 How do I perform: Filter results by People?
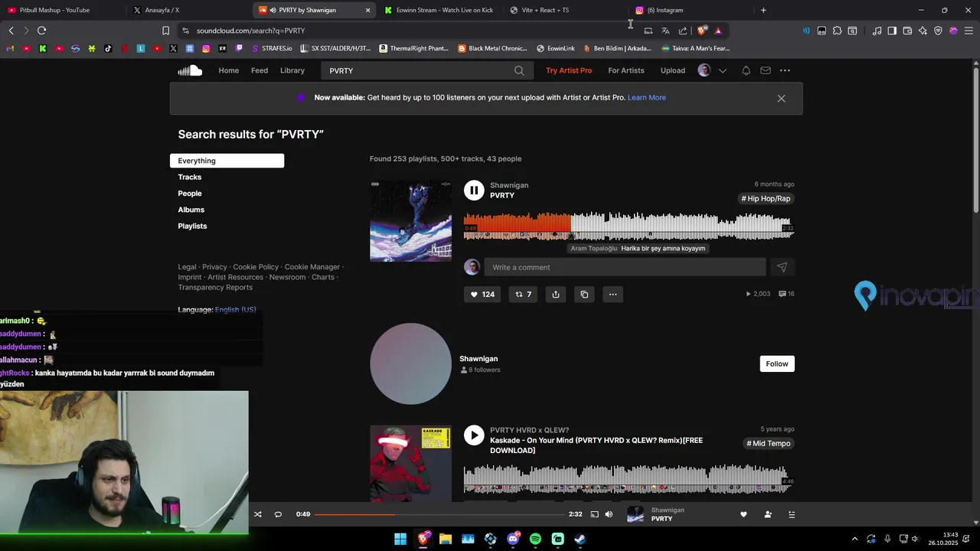coord(190,194)
